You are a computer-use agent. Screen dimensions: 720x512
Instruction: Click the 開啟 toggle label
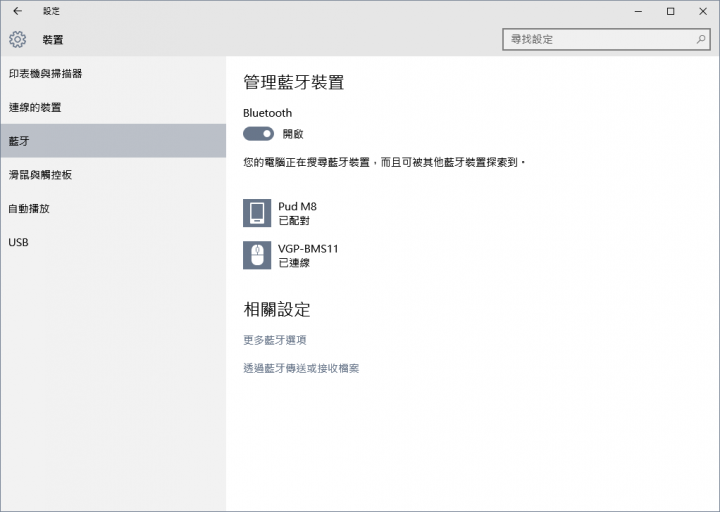293,134
